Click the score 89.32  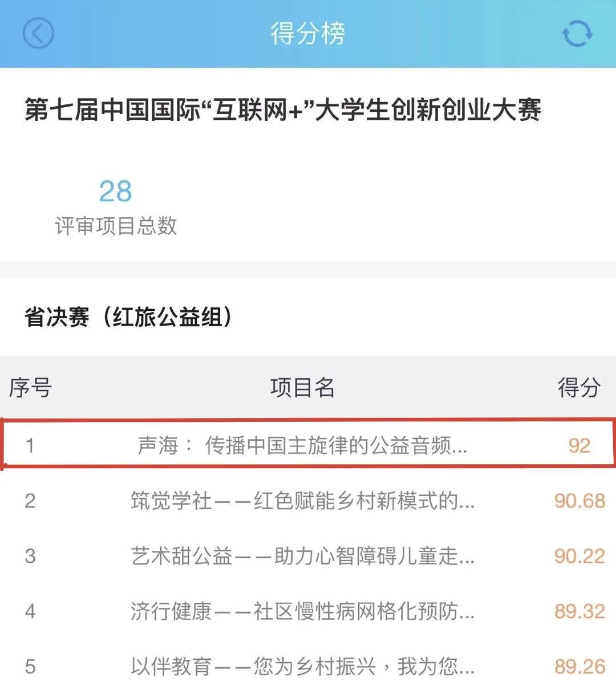click(x=579, y=611)
